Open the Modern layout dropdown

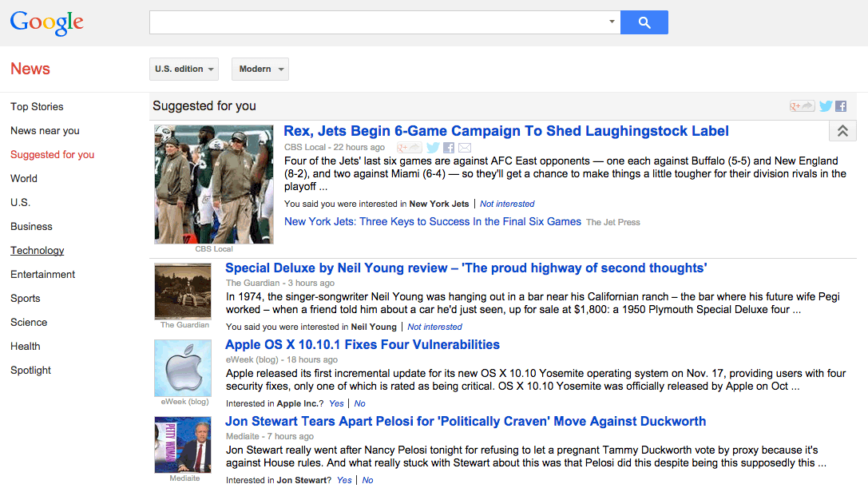pos(260,69)
